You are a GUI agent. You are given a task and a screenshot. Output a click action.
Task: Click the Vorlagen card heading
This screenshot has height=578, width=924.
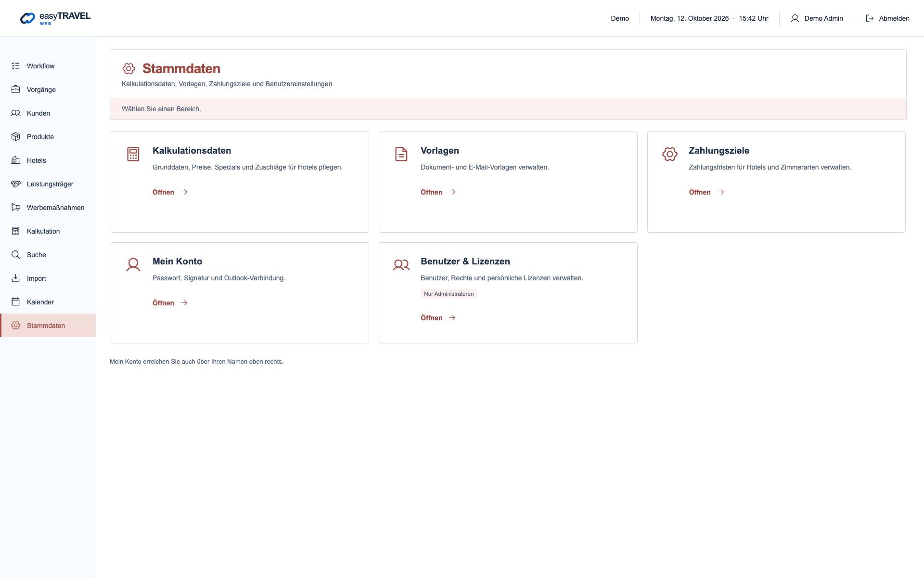440,151
